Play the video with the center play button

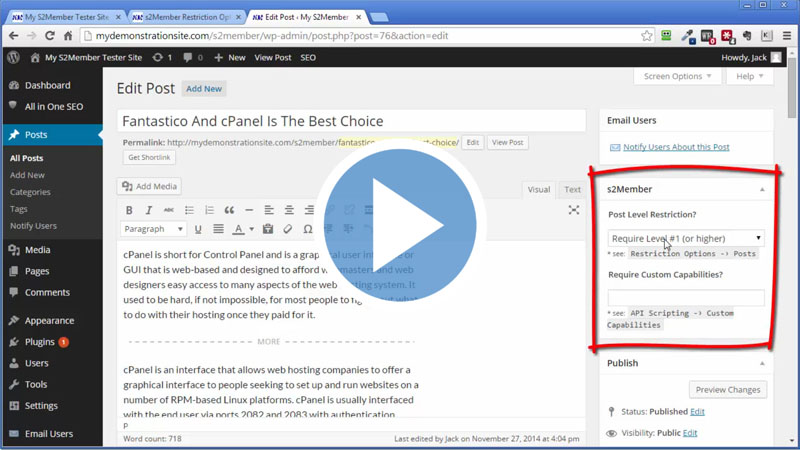click(x=399, y=225)
